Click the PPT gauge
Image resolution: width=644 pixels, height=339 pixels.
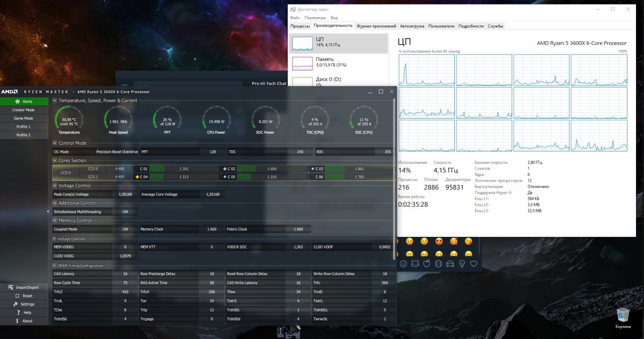(168, 120)
